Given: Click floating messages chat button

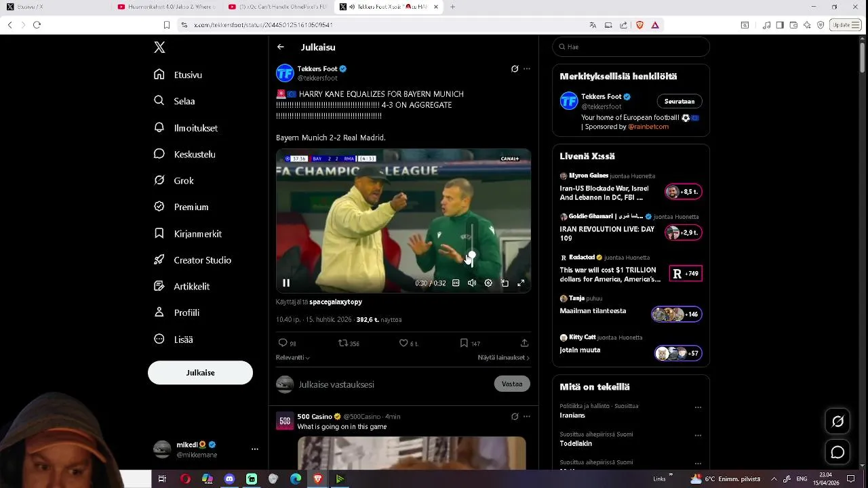Looking at the screenshot, I should [837, 452].
